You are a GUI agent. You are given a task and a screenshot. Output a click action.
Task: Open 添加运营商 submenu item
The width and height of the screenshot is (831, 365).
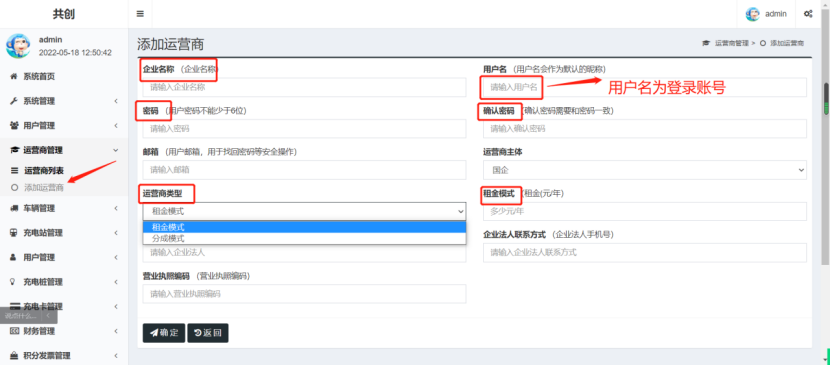44,187
